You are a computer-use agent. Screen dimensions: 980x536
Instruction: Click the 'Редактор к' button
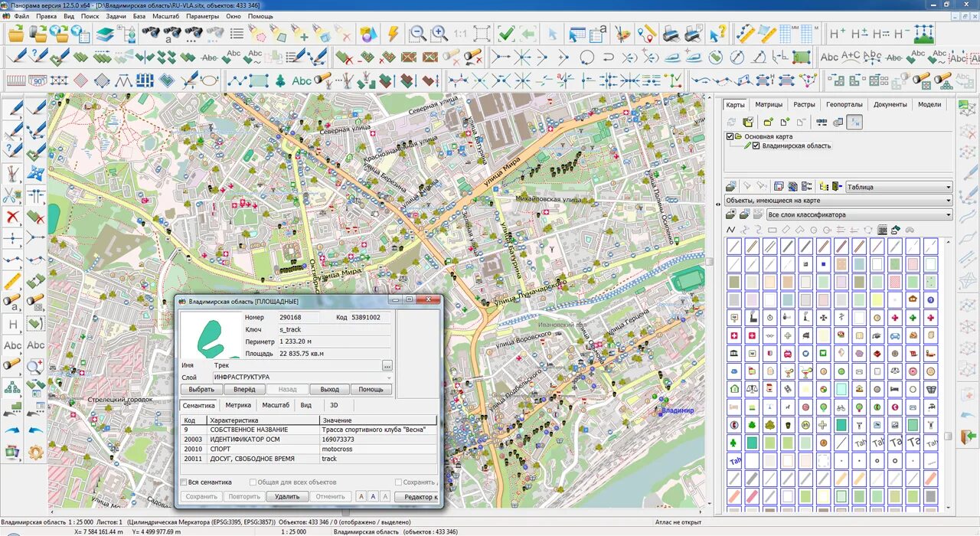418,496
